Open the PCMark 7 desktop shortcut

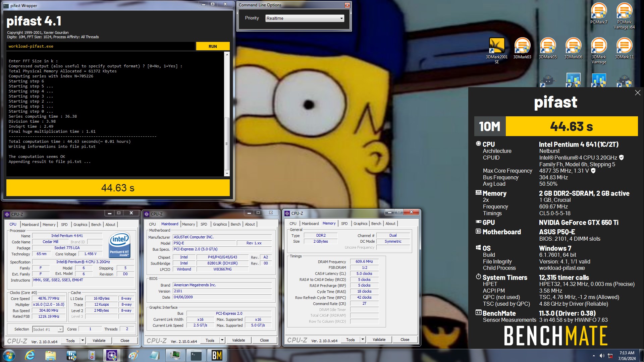pos(599,13)
